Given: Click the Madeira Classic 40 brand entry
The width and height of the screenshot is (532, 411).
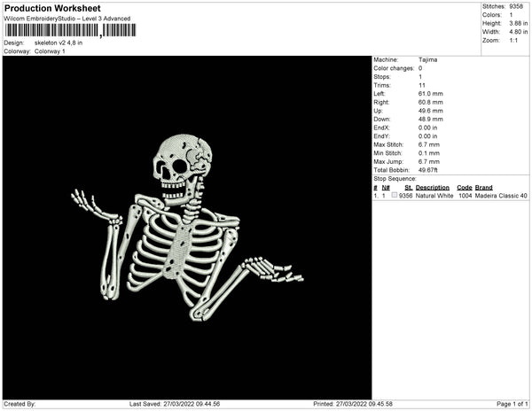Looking at the screenshot, I should point(501,196).
